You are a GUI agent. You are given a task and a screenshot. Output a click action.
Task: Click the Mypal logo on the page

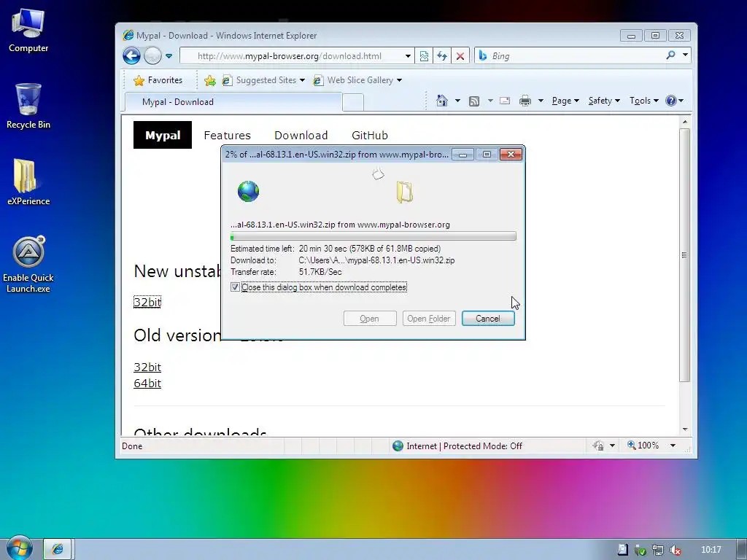point(163,135)
